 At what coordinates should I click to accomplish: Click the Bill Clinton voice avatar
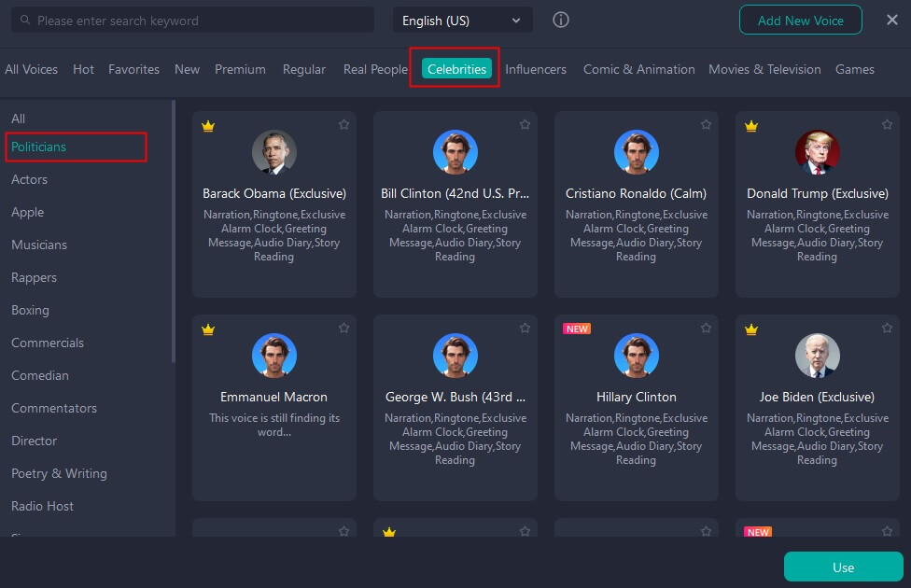[455, 152]
